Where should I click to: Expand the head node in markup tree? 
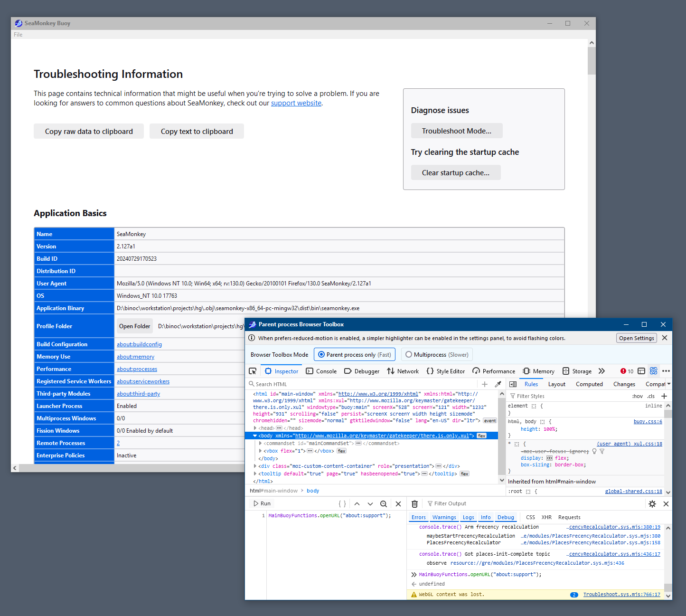pyautogui.click(x=255, y=428)
